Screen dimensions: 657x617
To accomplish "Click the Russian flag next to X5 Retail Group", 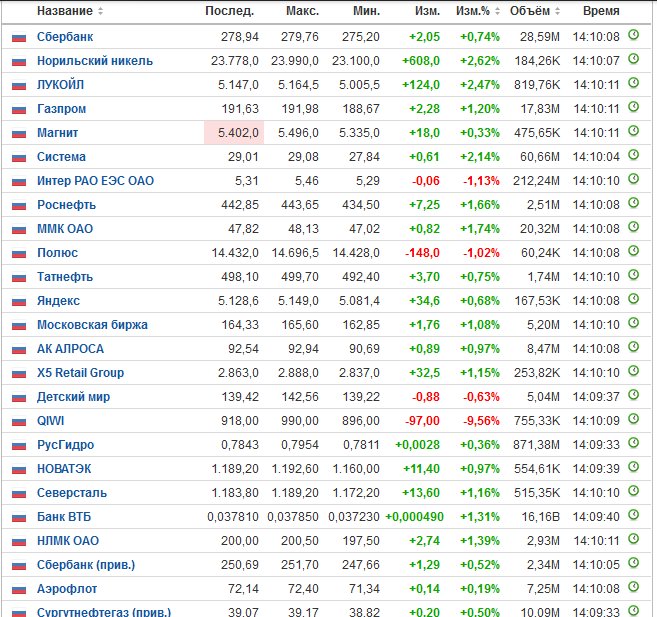I will tap(19, 374).
